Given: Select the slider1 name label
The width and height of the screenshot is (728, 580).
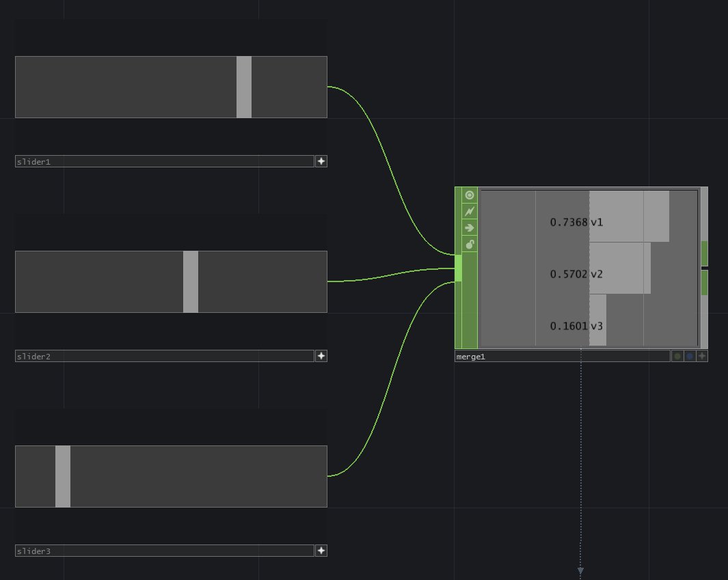Looking at the screenshot, I should [164, 162].
